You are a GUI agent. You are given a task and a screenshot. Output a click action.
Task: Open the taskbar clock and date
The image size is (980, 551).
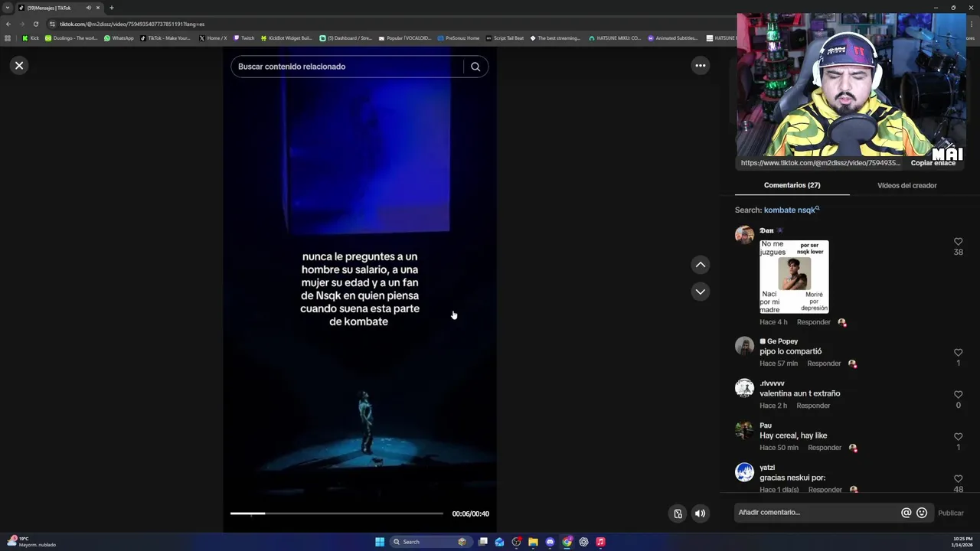(x=962, y=542)
